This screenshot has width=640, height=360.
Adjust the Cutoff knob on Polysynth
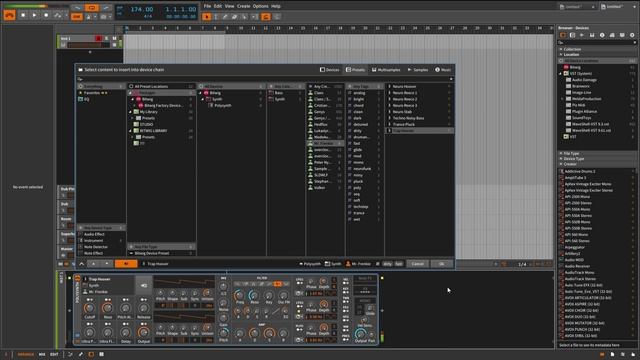coord(89,308)
